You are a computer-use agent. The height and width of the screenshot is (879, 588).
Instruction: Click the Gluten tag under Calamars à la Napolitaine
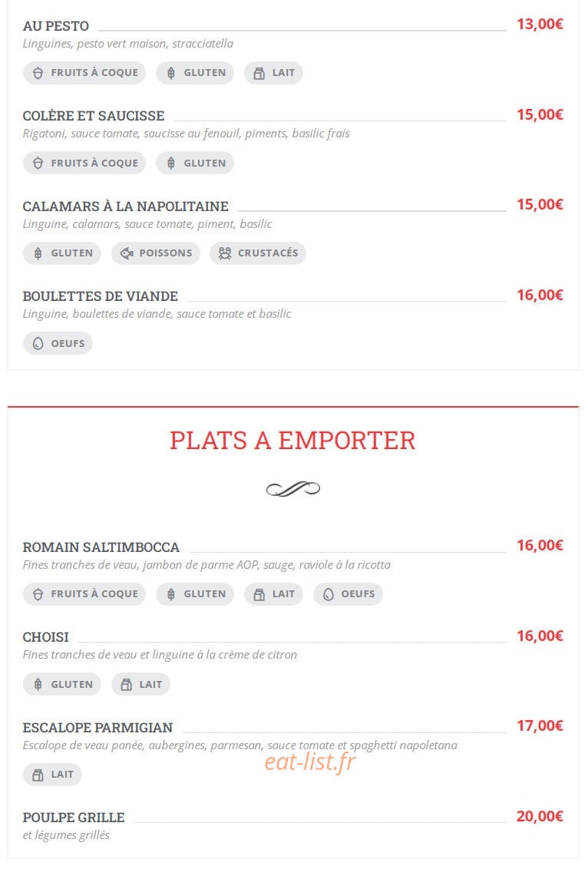pos(62,253)
